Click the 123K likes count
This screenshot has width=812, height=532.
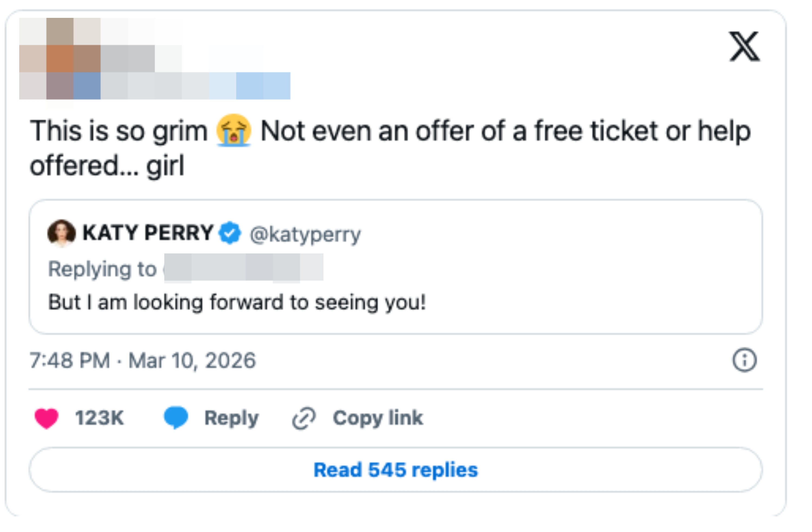point(99,418)
